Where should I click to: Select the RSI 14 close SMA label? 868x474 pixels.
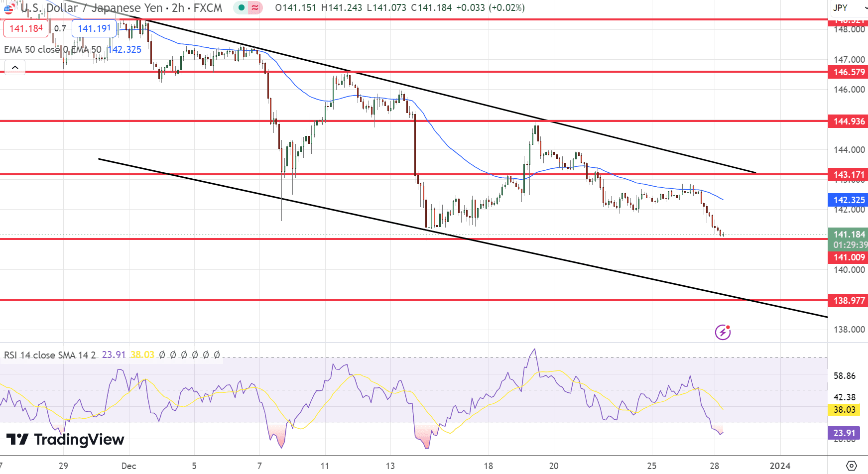point(50,355)
